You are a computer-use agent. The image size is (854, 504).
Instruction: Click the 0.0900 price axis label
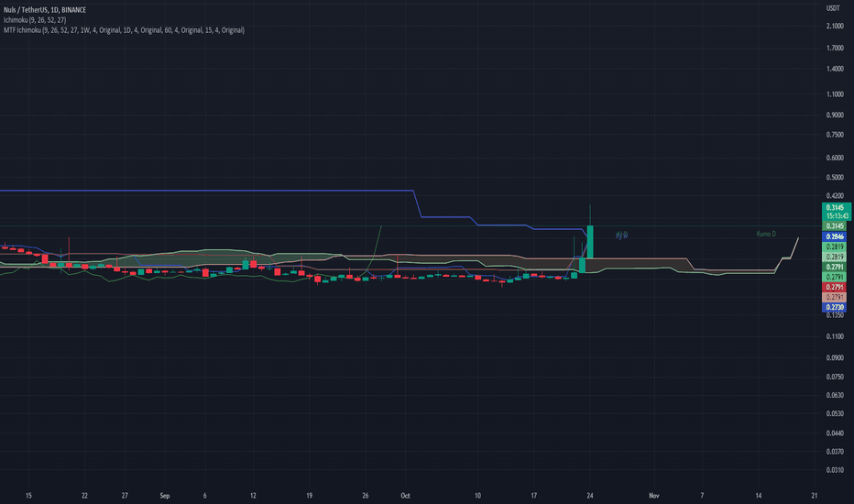point(835,358)
